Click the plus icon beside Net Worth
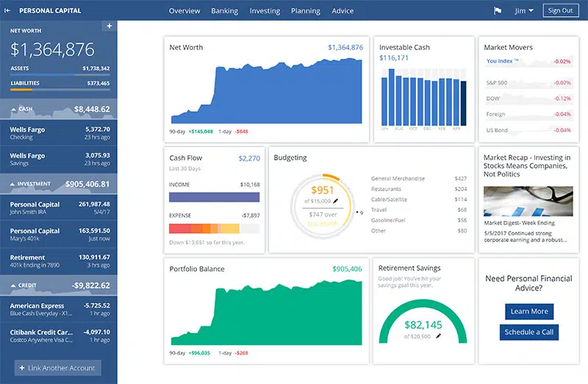 click(x=109, y=26)
